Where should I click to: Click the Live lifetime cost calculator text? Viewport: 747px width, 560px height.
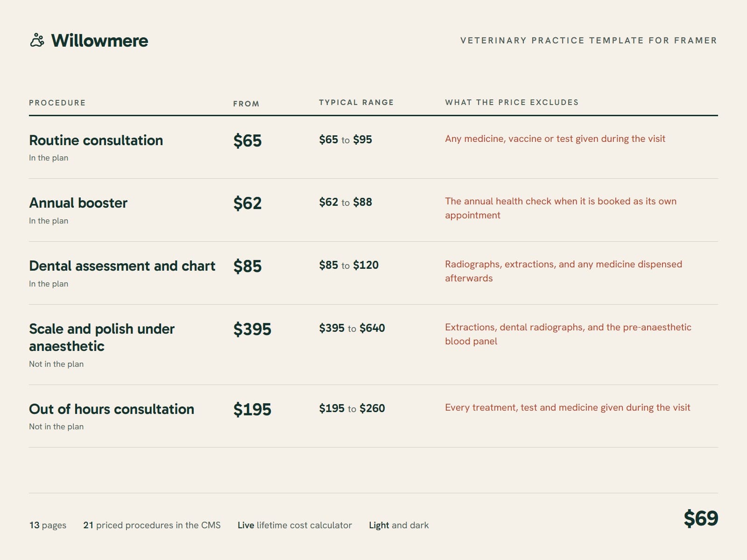coord(295,525)
